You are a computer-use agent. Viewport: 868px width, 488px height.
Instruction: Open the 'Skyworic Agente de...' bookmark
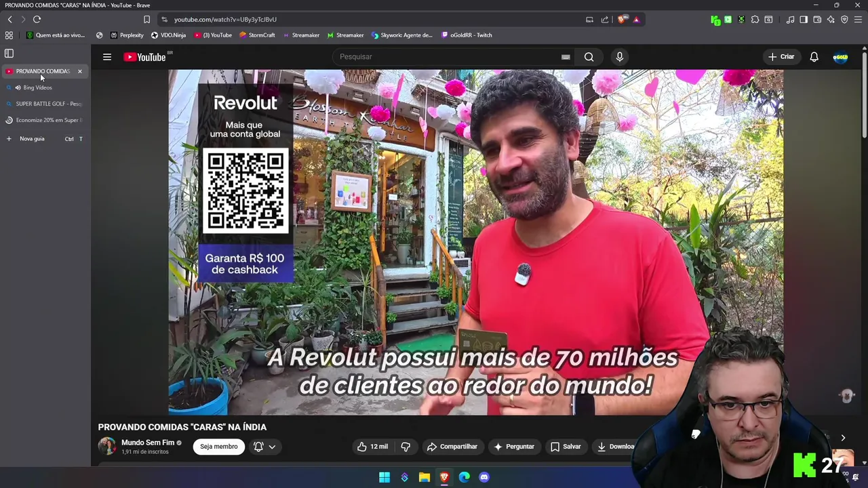coord(402,35)
